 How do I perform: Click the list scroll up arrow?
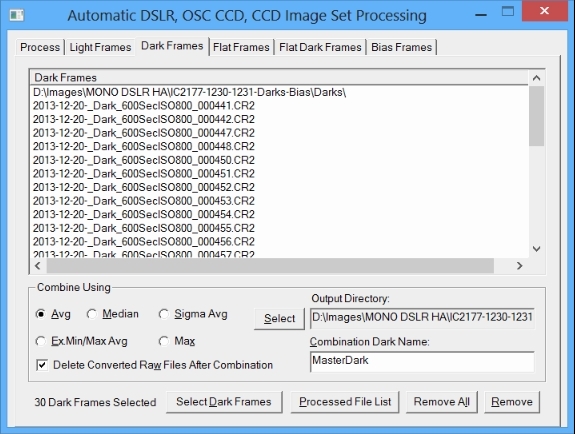[536, 78]
